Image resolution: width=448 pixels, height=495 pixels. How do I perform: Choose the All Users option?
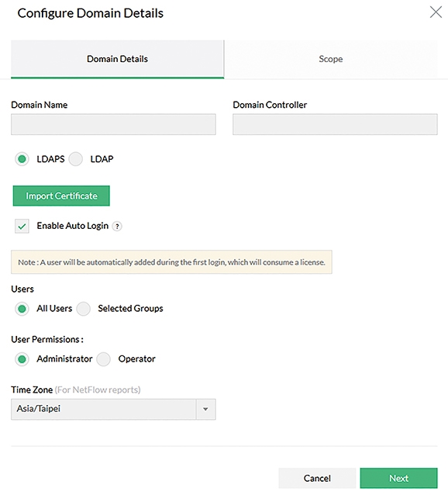pos(22,309)
